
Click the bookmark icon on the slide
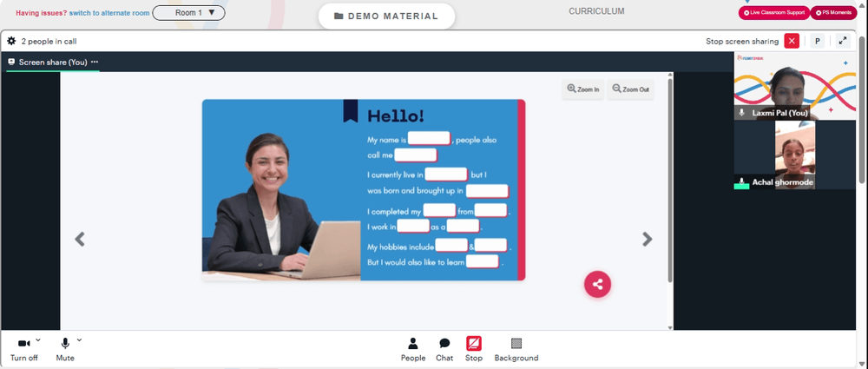click(x=351, y=111)
